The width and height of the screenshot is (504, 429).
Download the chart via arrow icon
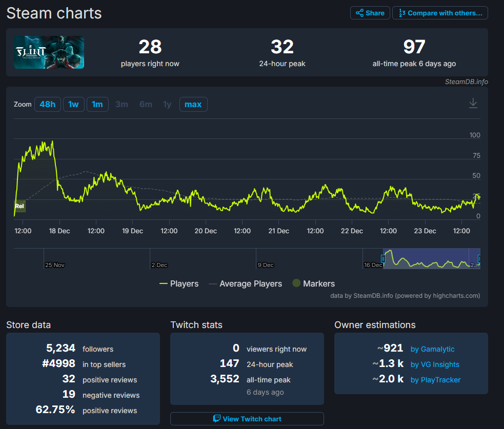[x=473, y=103]
